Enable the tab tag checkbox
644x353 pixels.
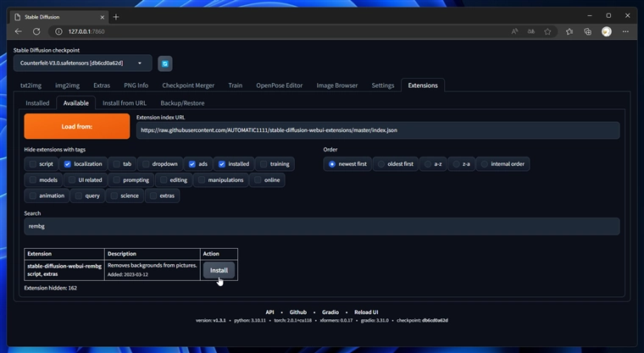click(x=117, y=164)
